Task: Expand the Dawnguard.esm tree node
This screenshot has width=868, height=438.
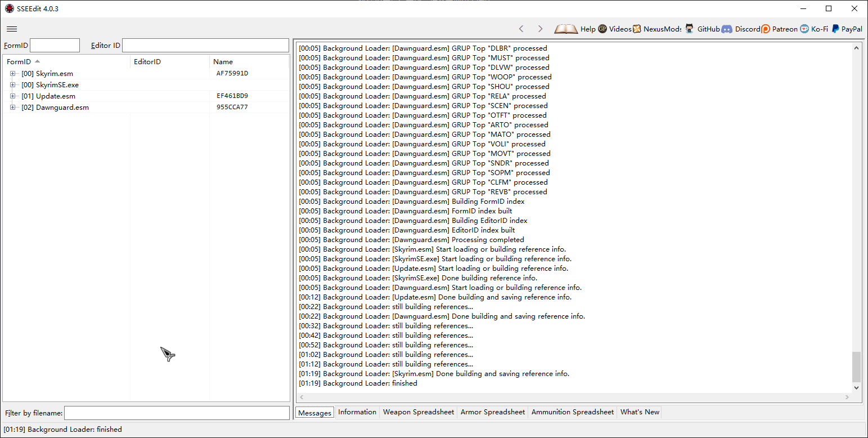Action: pyautogui.click(x=12, y=107)
